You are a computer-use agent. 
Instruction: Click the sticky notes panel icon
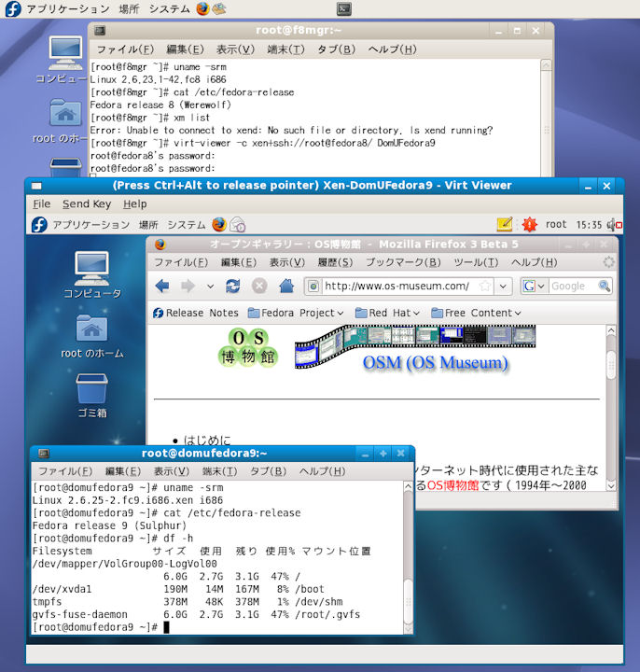tap(505, 224)
